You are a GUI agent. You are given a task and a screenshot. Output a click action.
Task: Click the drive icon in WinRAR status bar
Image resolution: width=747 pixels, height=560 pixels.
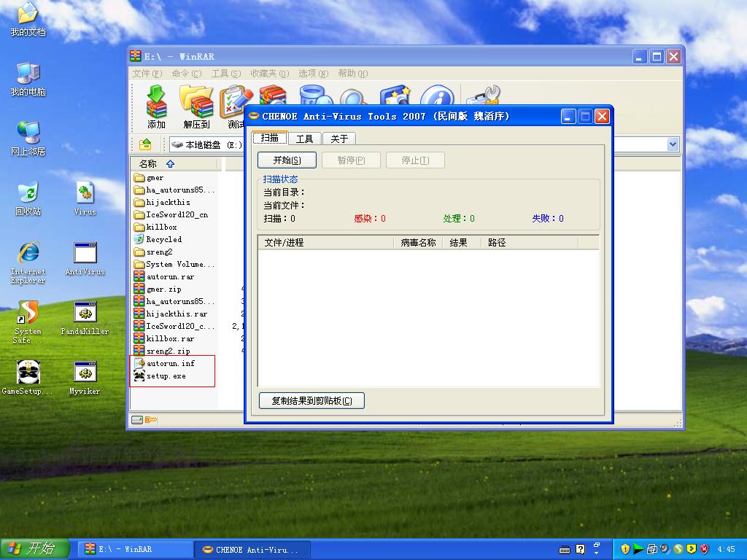[136, 419]
